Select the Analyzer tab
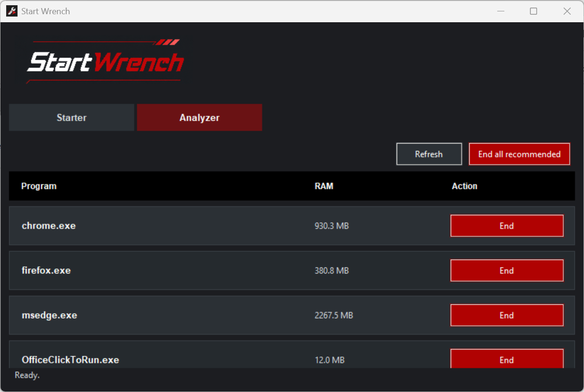This screenshot has height=392, width=584. click(200, 117)
